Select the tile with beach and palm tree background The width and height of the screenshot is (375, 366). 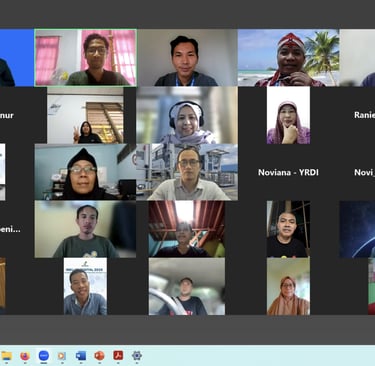coord(288,58)
